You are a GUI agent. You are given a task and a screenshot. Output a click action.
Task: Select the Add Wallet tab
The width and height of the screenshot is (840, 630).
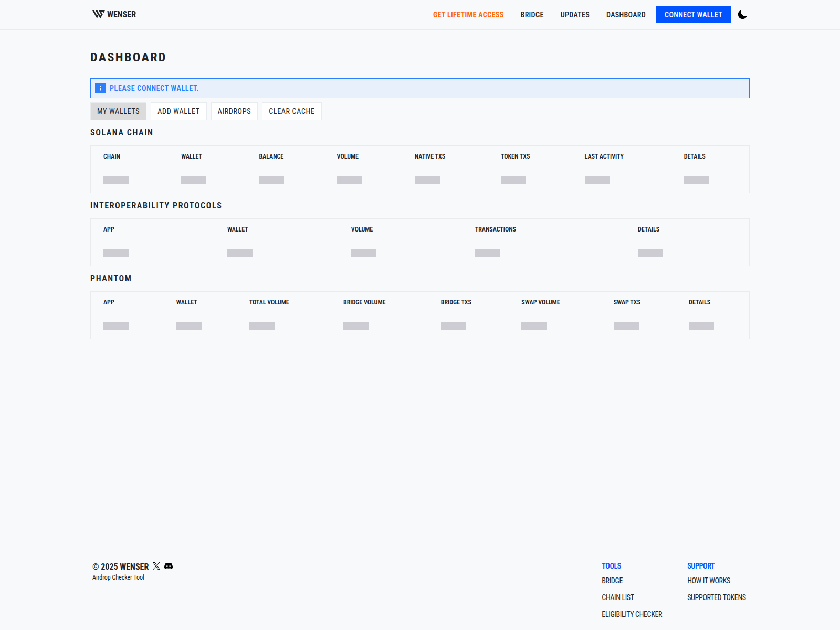point(178,111)
